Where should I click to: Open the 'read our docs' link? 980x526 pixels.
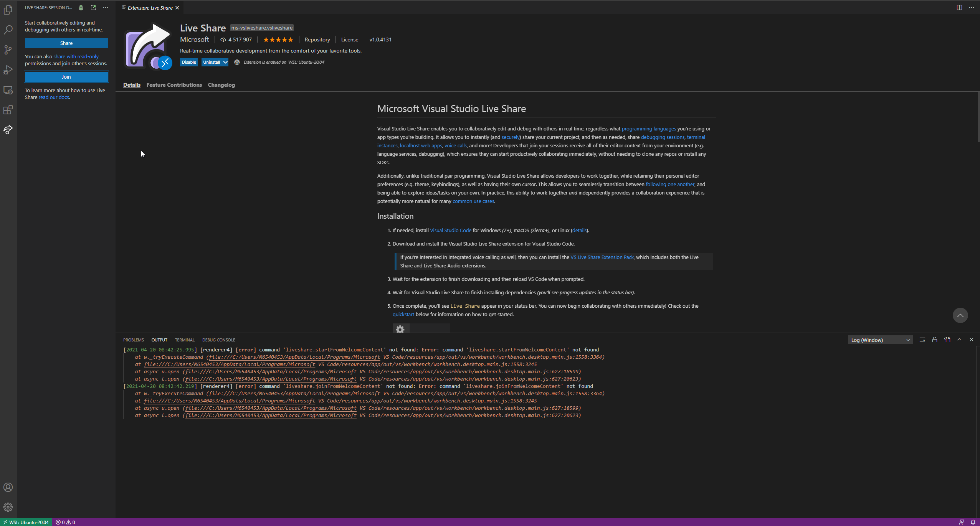(54, 97)
